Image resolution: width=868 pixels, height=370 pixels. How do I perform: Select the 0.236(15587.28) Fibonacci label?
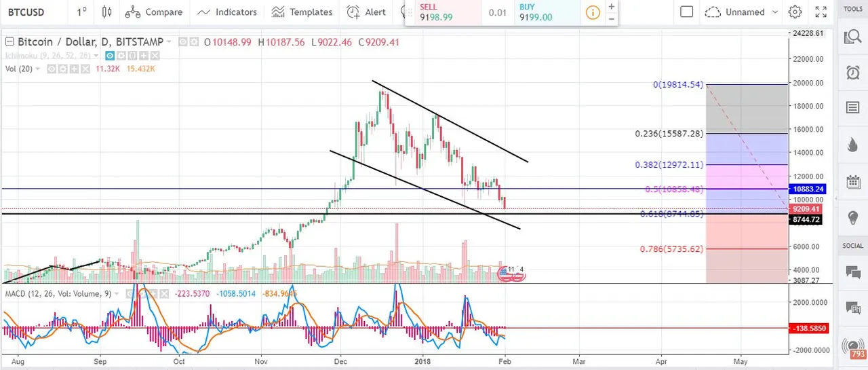coord(670,134)
